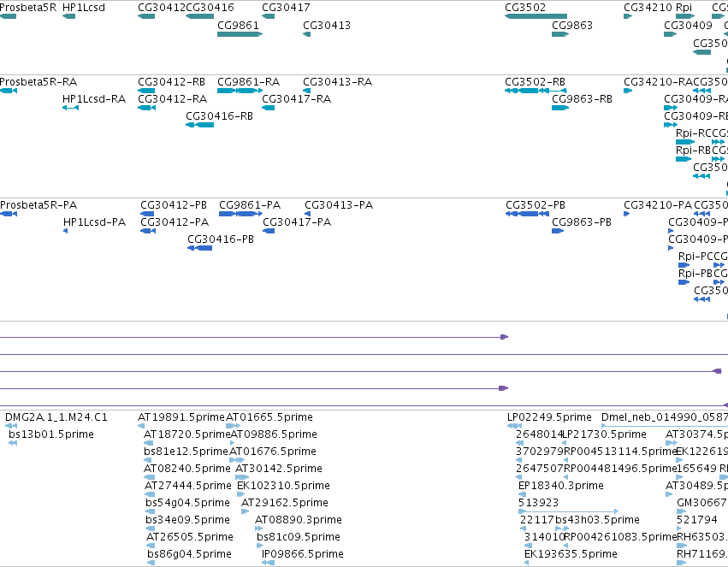
Task: Click transcript label CG30412-RA
Action: tap(172, 99)
